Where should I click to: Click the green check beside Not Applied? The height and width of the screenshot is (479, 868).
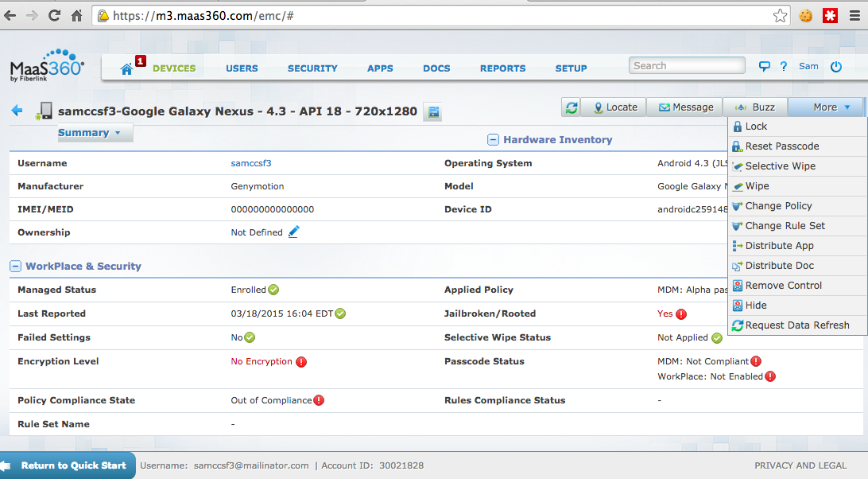717,338
